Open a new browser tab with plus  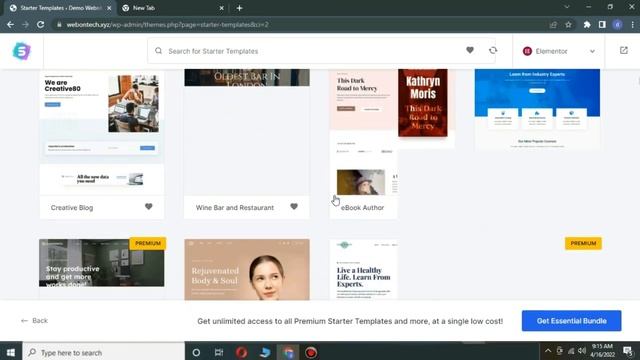pos(240,8)
